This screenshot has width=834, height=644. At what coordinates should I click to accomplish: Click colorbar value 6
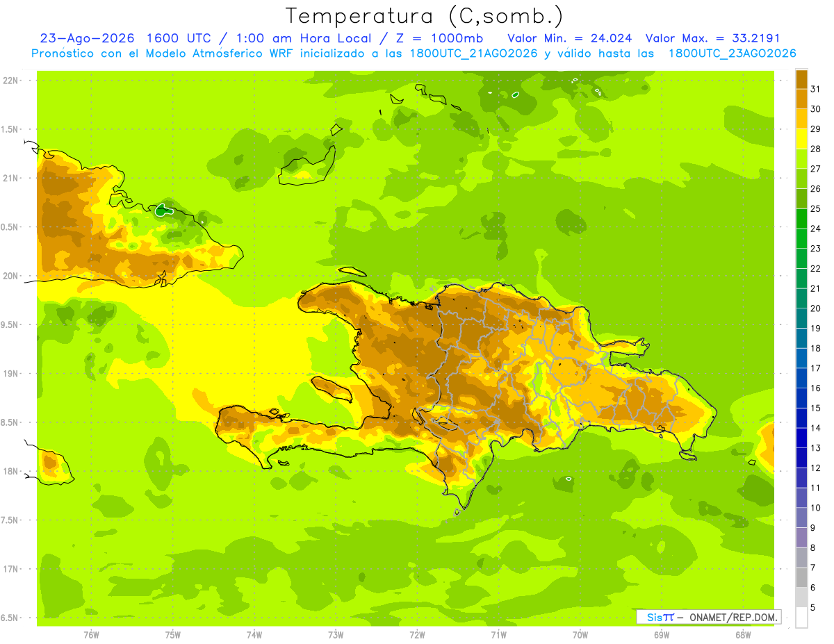812,588
